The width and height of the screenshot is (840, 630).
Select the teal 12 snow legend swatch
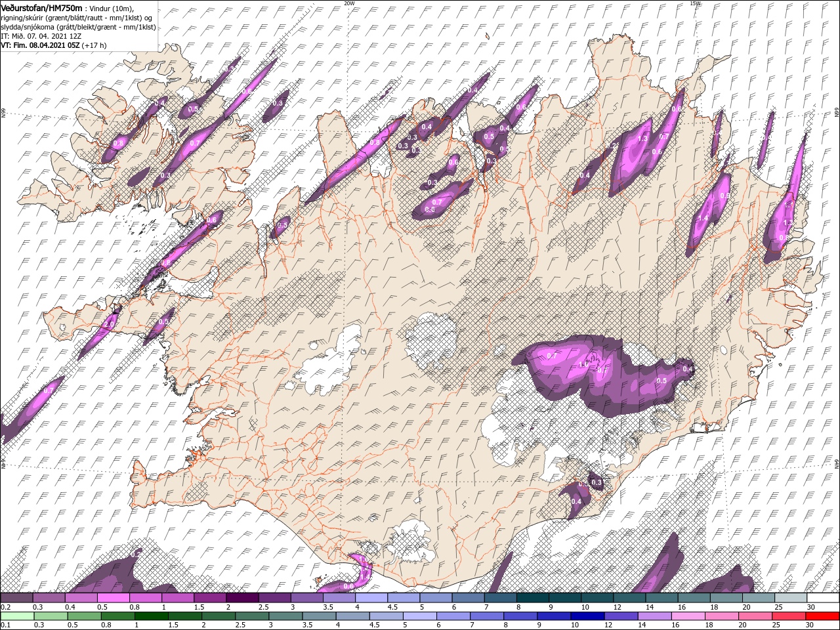[x=629, y=597]
